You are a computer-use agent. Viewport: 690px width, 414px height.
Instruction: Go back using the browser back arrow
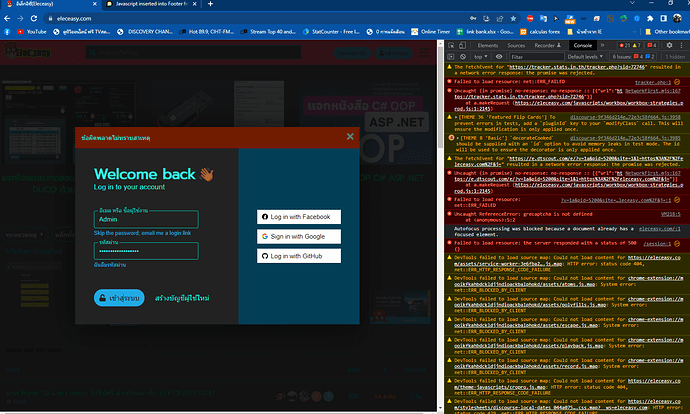click(7, 18)
